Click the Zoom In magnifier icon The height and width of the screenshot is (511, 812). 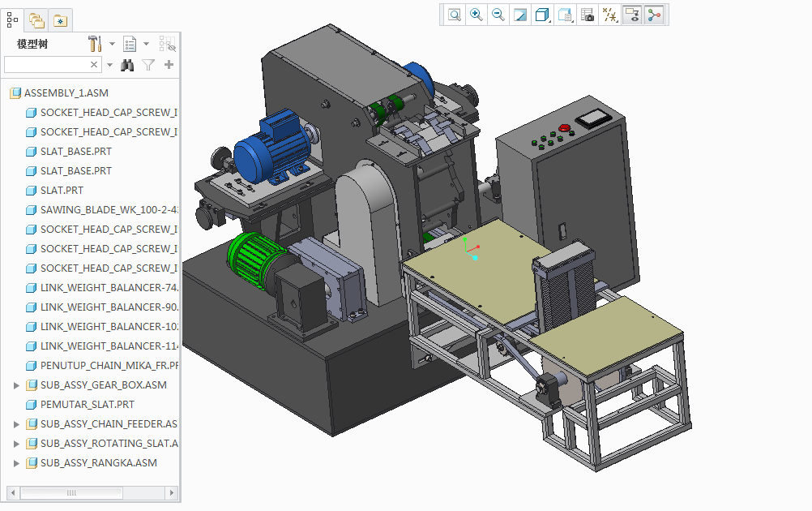(477, 15)
